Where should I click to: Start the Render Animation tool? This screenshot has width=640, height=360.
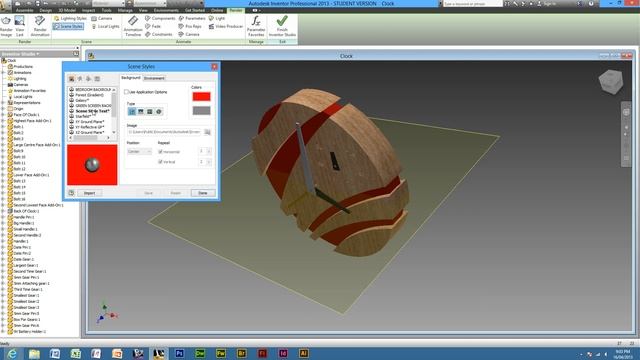pyautogui.click(x=40, y=26)
